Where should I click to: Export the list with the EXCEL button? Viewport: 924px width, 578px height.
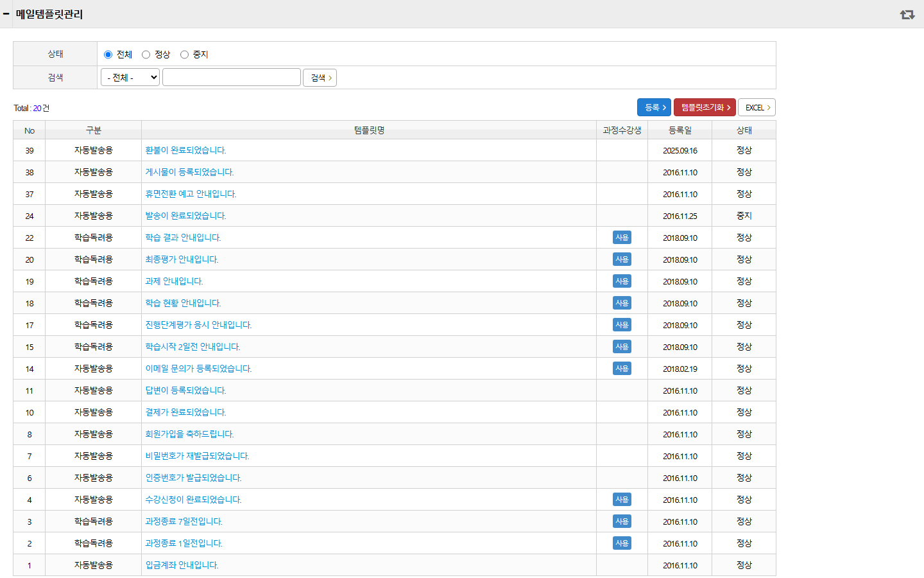[757, 107]
